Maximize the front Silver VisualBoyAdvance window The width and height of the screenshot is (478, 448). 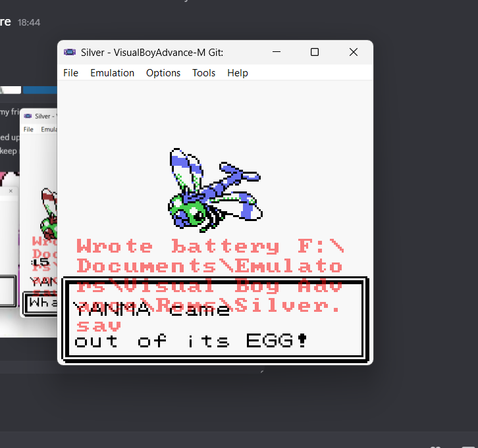click(315, 52)
